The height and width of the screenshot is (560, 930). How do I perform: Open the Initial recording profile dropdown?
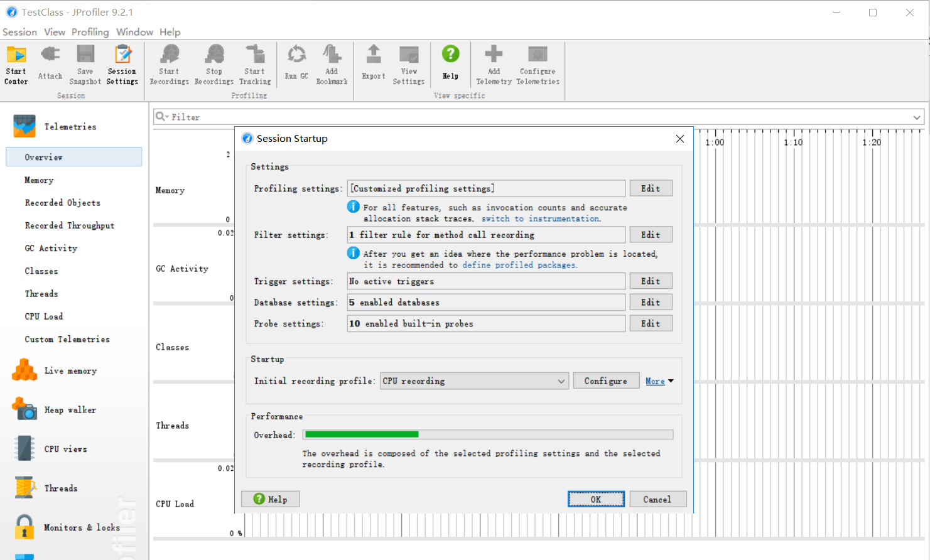click(x=561, y=380)
